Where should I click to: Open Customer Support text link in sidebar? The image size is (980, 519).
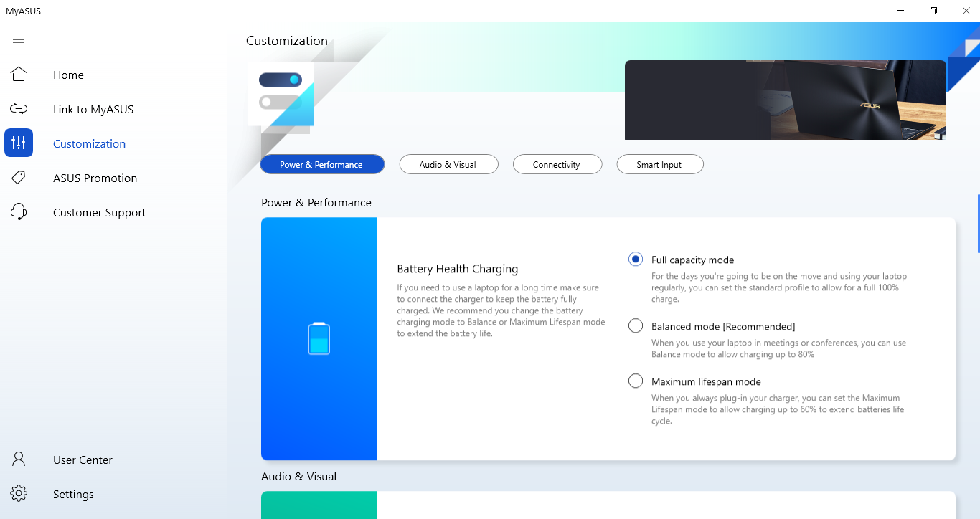pos(99,213)
